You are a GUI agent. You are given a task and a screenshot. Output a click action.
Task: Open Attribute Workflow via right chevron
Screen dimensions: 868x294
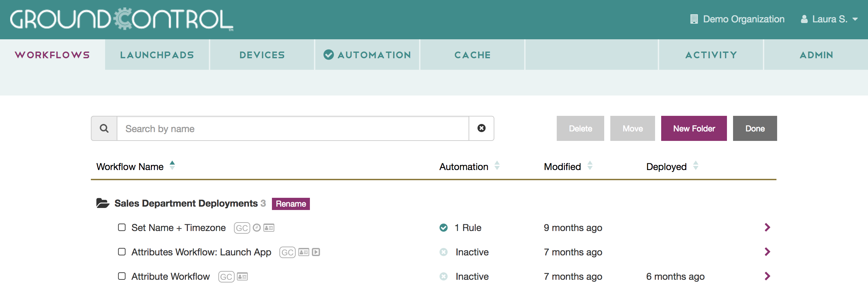point(768,276)
